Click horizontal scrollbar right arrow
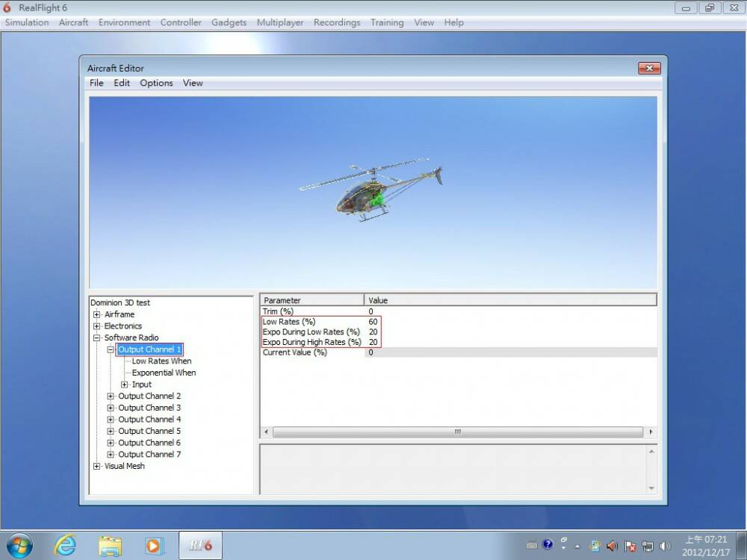 (x=651, y=432)
